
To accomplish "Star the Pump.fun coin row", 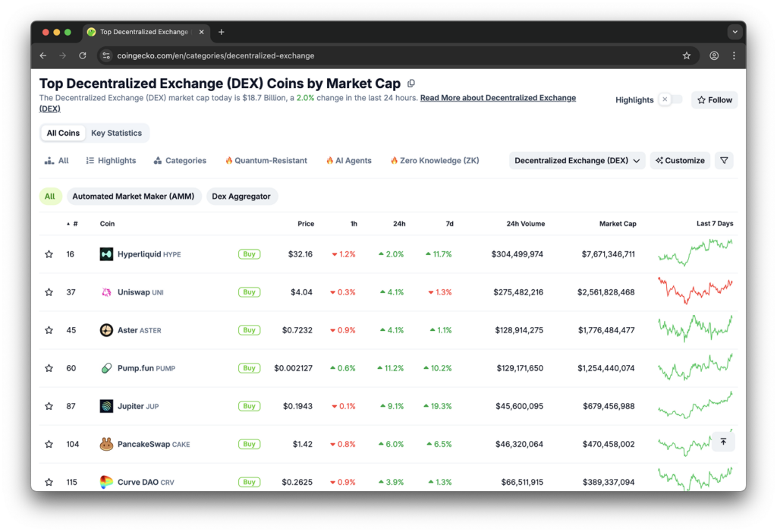I will click(x=49, y=368).
